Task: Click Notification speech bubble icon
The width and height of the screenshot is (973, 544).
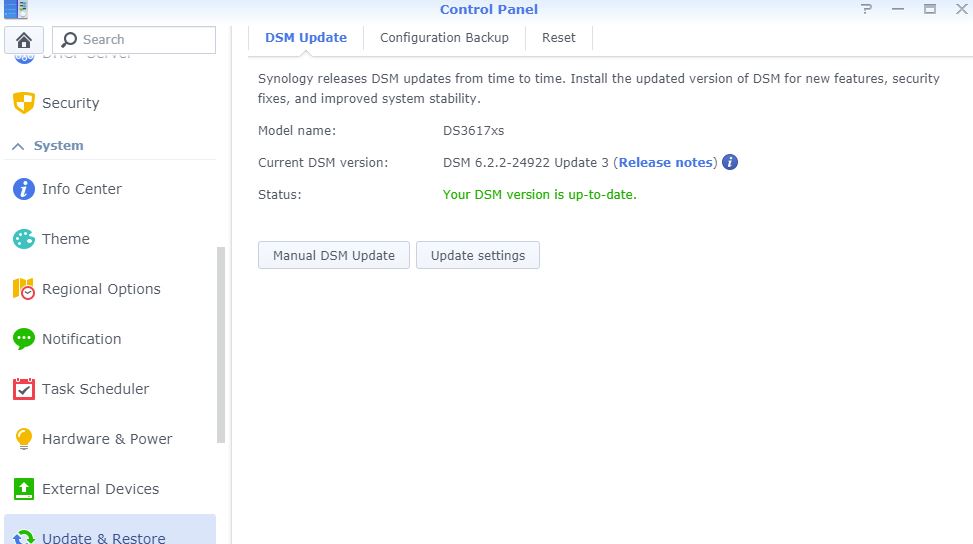Action: click(24, 339)
